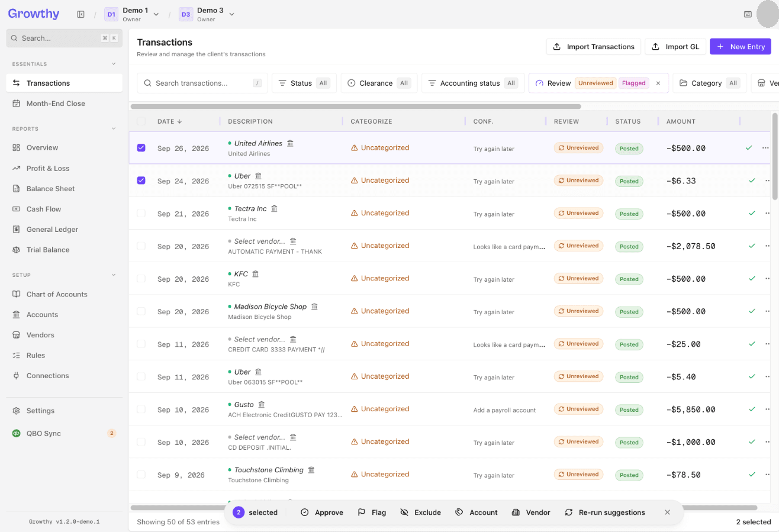This screenshot has width=779, height=532.
Task: Click Re-run suggestions in the bottom bar
Action: point(605,512)
